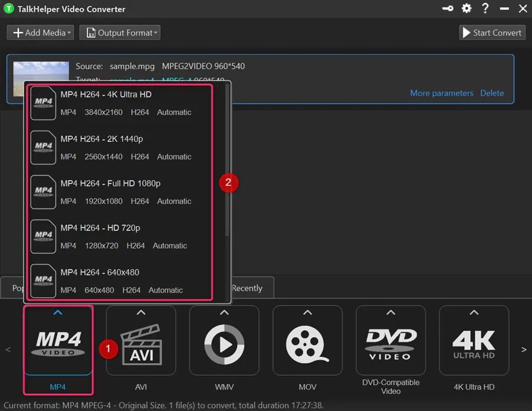Image resolution: width=532 pixels, height=411 pixels.
Task: Click MP4 file icon beside HD 720p preset
Action: coord(43,237)
